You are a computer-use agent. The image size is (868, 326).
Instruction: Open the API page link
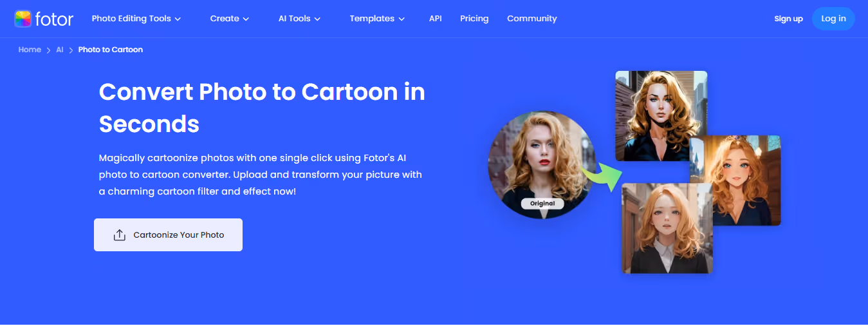[x=436, y=19]
